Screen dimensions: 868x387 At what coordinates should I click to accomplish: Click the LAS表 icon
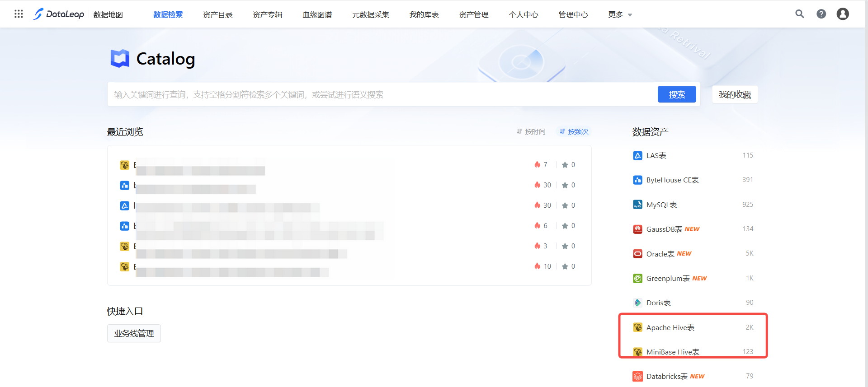point(637,156)
